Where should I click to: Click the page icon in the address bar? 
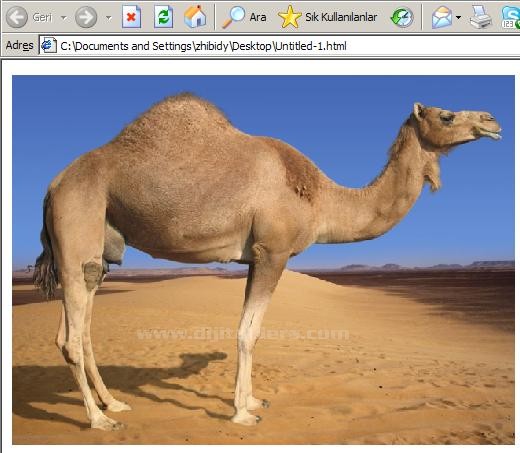pyautogui.click(x=48, y=45)
